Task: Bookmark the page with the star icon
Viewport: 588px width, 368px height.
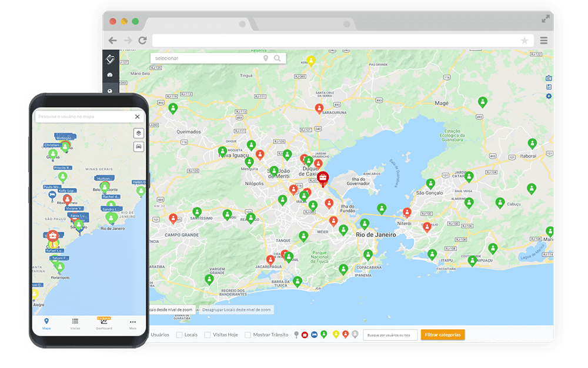Action: click(524, 41)
